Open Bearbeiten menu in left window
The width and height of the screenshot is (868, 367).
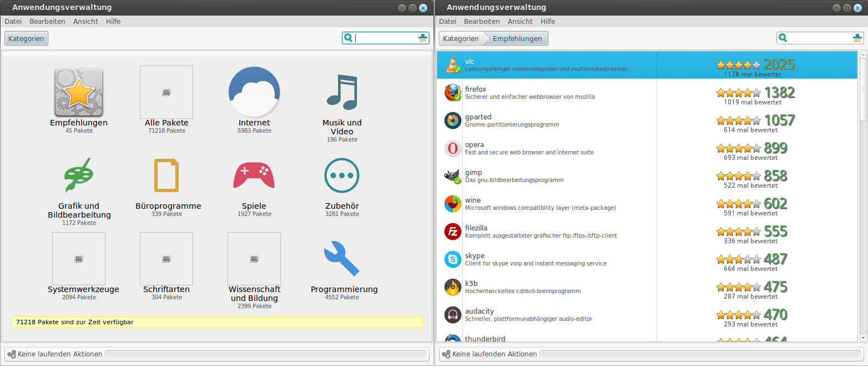[x=47, y=21]
